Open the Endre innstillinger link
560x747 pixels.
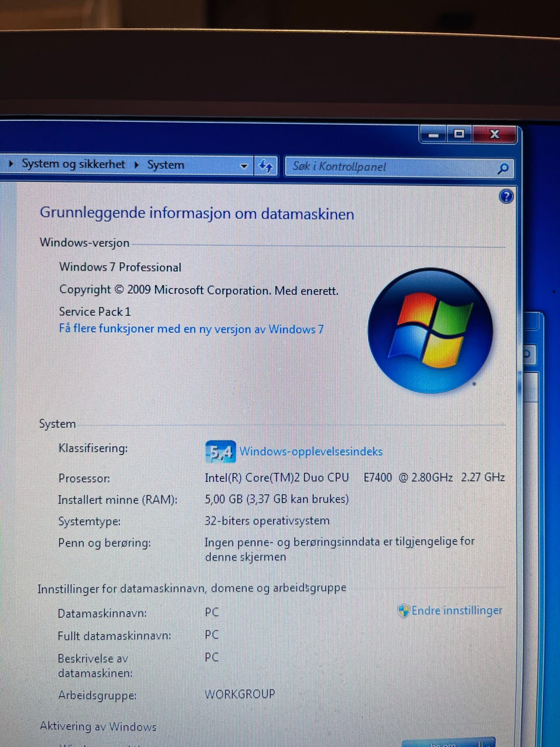click(457, 610)
